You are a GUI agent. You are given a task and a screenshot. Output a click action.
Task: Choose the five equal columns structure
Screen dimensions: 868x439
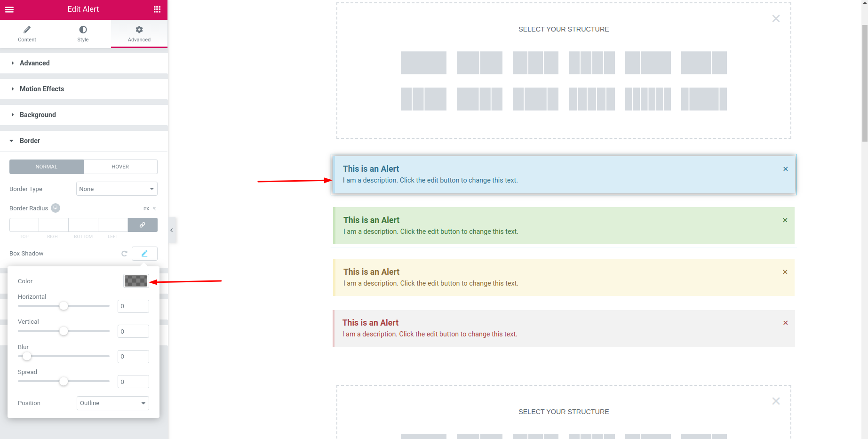591,99
